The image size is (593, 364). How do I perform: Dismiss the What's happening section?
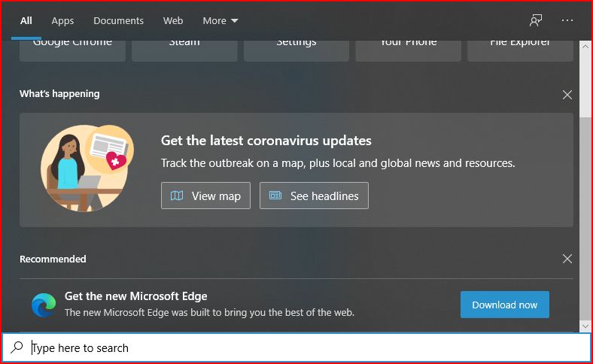(x=567, y=95)
